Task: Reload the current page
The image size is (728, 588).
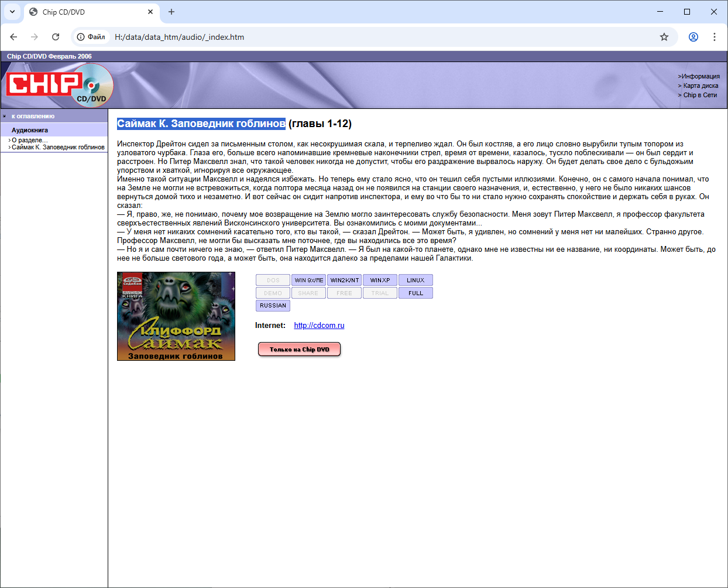Action: tap(56, 37)
